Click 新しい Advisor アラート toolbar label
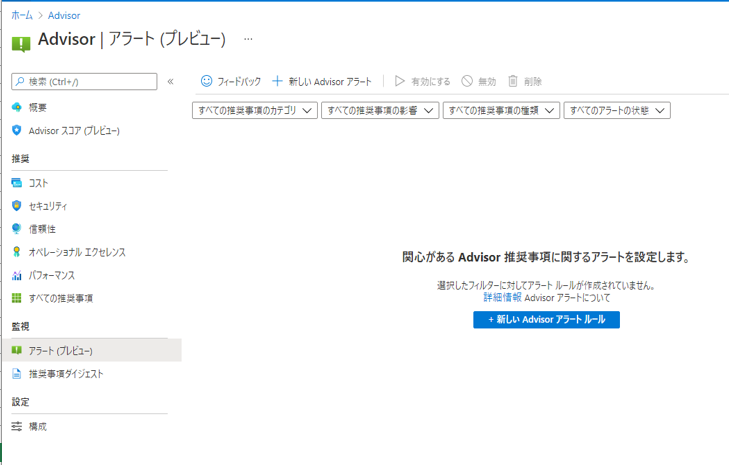 tap(330, 82)
